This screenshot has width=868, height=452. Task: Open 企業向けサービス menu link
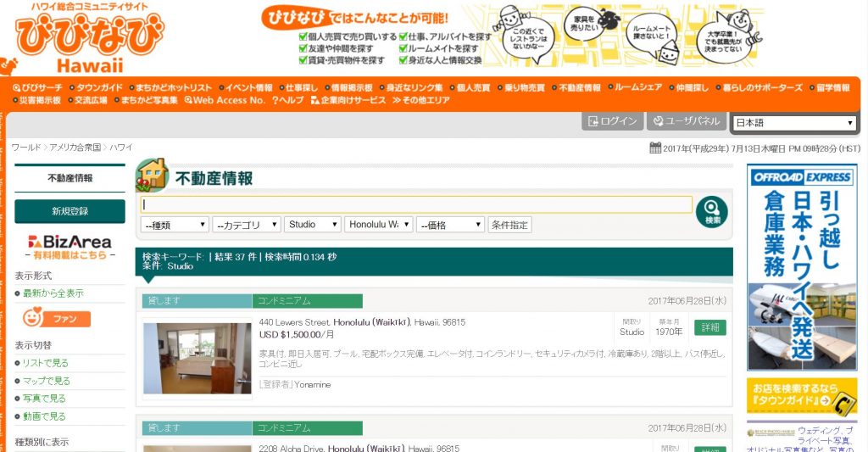(348, 100)
